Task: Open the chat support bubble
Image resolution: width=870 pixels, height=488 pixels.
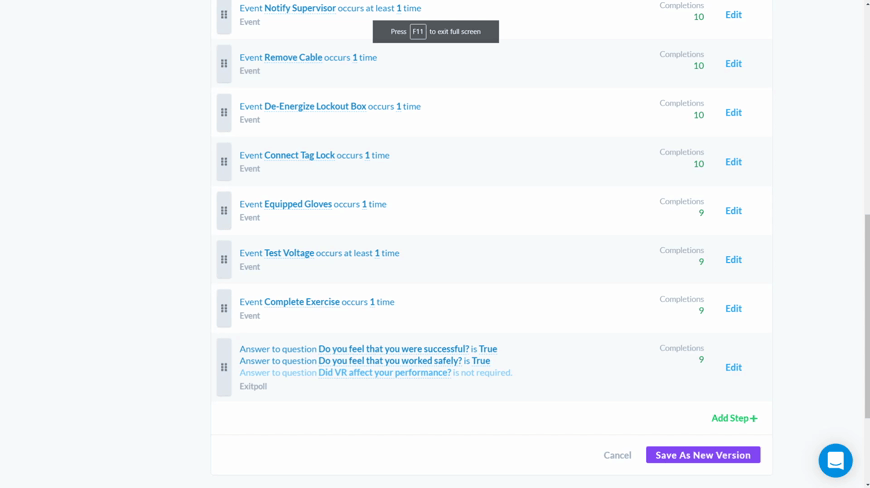Action: (836, 460)
